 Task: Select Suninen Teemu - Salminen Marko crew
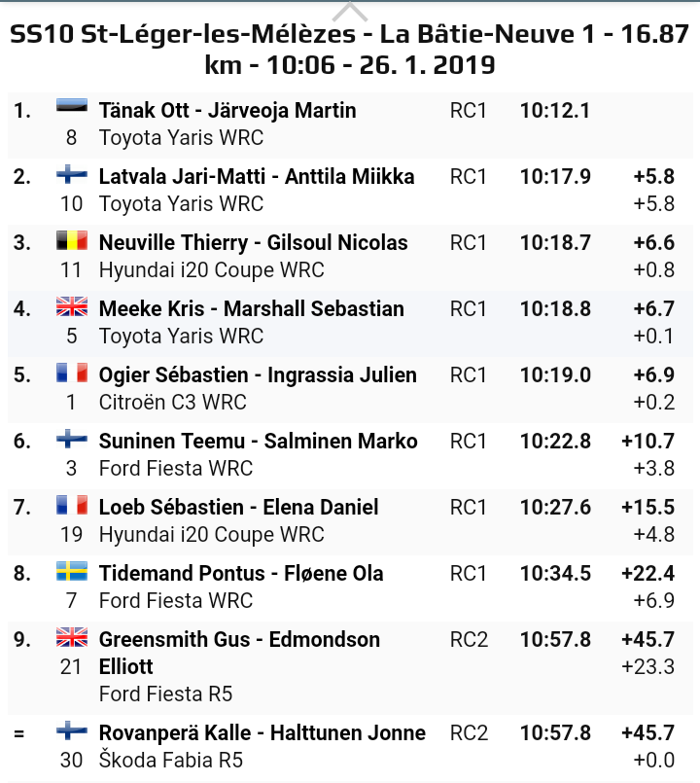click(258, 441)
